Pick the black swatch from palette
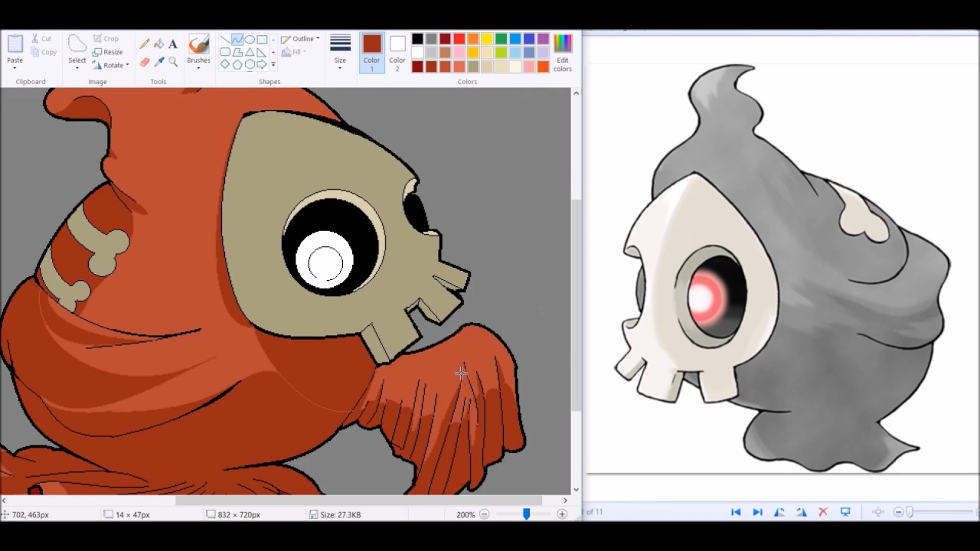Screen dimensions: 980x551 coord(417,39)
